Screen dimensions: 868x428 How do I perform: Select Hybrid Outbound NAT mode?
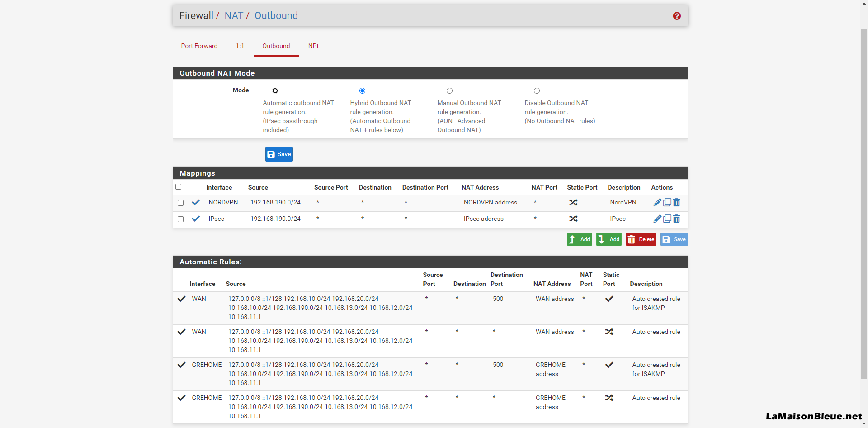[362, 91]
